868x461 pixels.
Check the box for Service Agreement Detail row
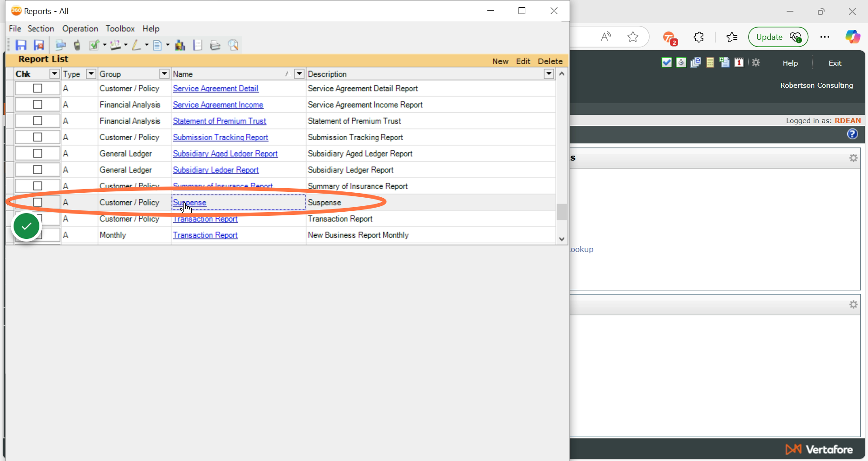point(38,88)
